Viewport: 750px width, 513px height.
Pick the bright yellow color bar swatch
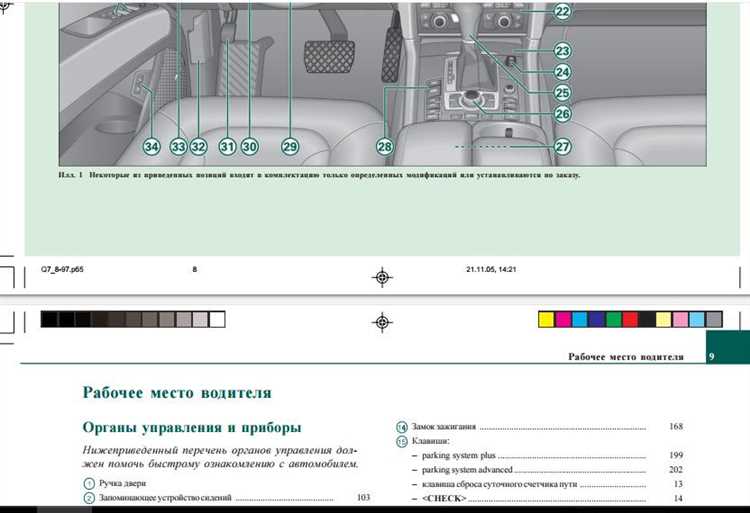[546, 320]
